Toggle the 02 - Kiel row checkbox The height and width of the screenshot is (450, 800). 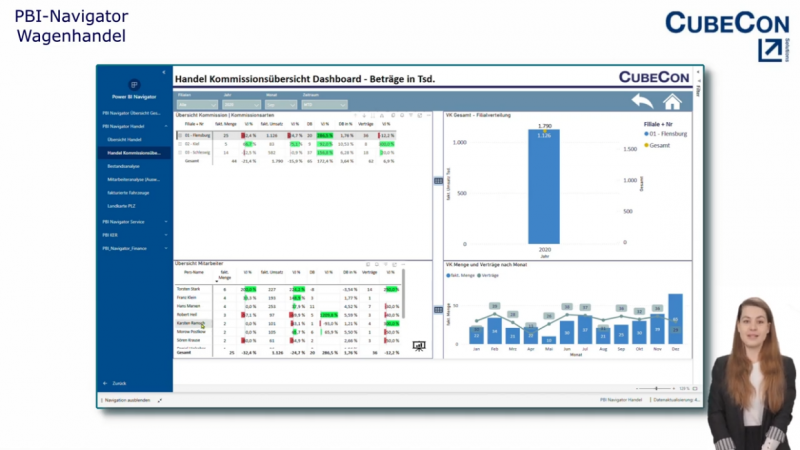(180, 143)
